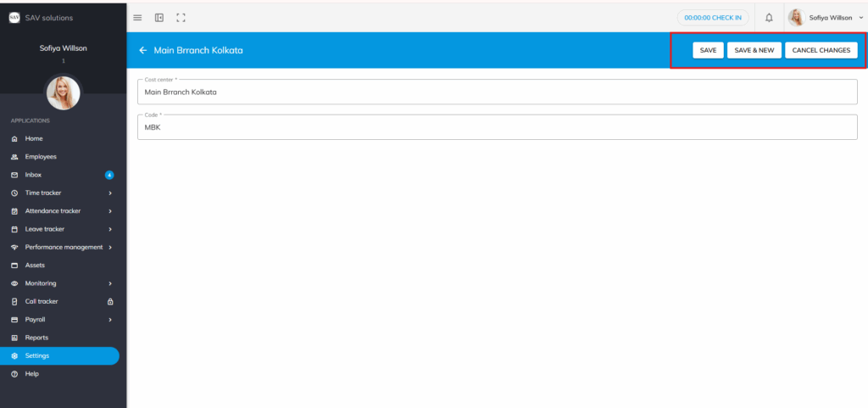
Task: Click the hamburger menu icon
Action: click(x=137, y=18)
